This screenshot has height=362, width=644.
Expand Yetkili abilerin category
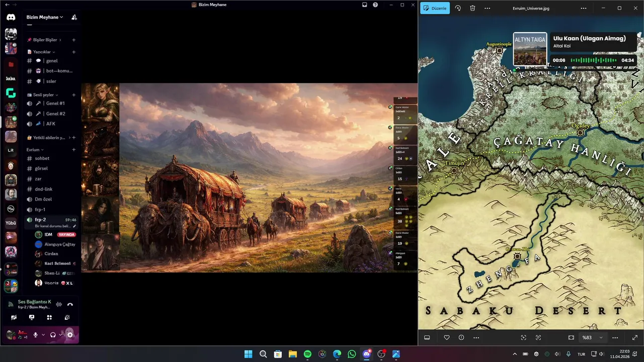point(48,137)
